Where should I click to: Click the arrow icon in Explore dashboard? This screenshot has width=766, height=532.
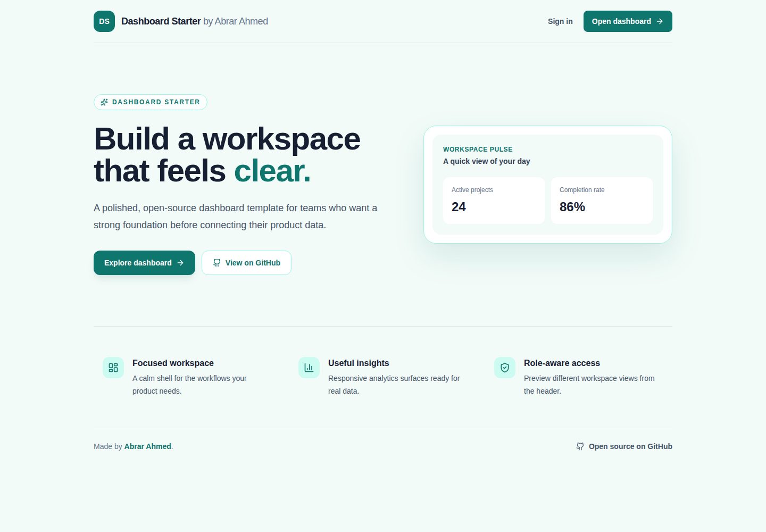tap(180, 263)
